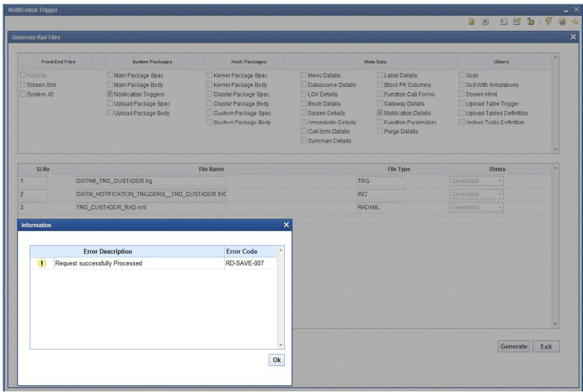Click the yellow arrow icon at the toolbar end

(575, 22)
